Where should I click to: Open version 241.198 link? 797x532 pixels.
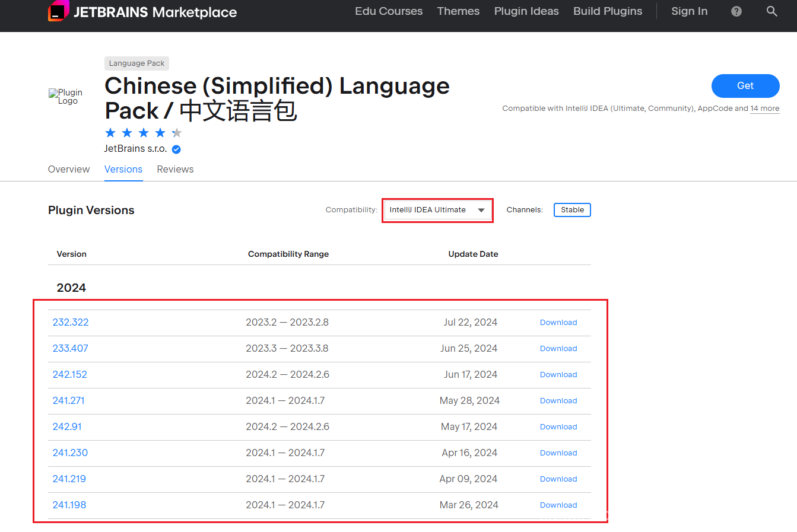(x=69, y=505)
